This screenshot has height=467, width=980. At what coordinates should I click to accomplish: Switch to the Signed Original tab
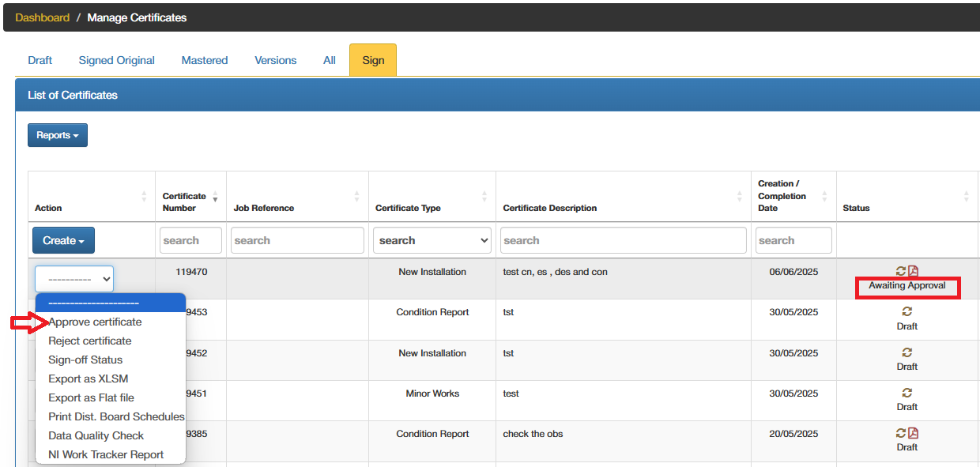click(x=116, y=59)
